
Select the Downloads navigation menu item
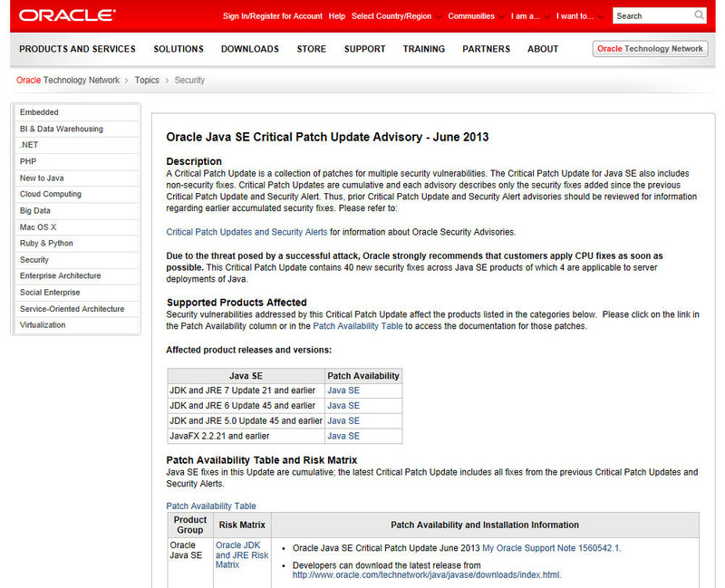coord(250,49)
